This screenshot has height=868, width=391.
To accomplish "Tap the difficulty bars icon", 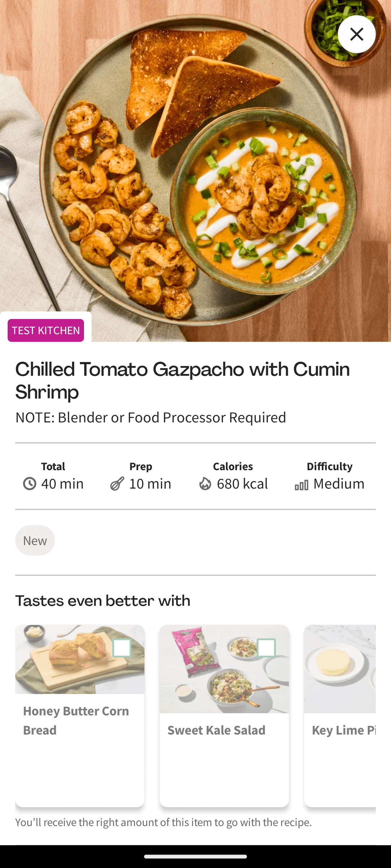I will click(302, 485).
